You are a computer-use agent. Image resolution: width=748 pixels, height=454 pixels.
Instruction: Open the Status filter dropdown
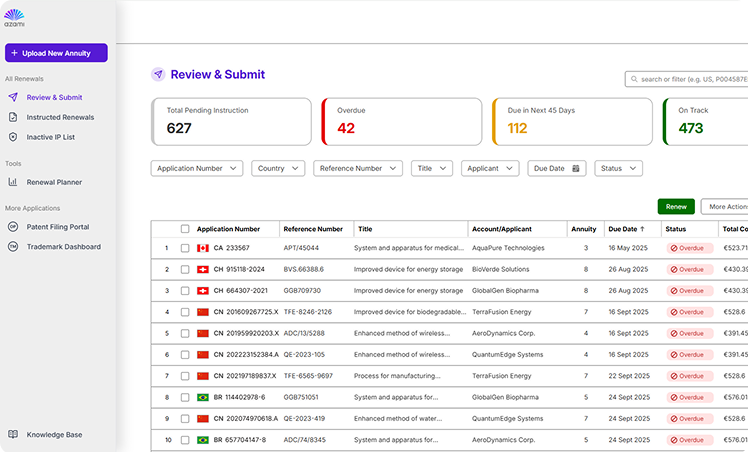pyautogui.click(x=618, y=169)
